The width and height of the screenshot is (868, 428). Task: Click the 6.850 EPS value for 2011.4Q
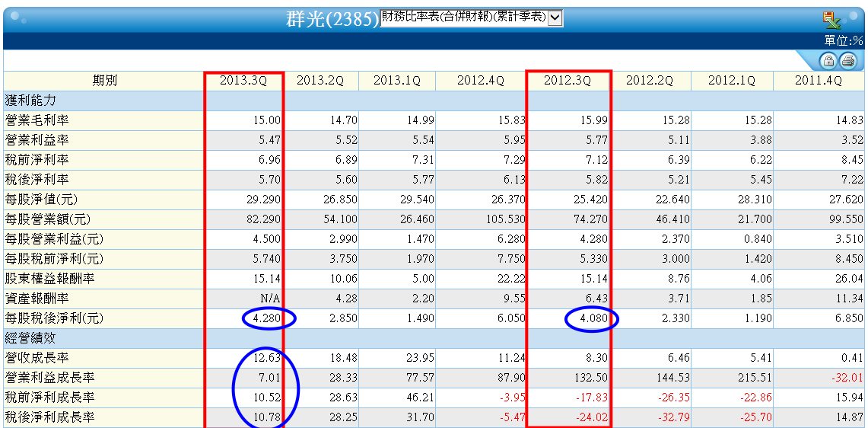click(848, 319)
